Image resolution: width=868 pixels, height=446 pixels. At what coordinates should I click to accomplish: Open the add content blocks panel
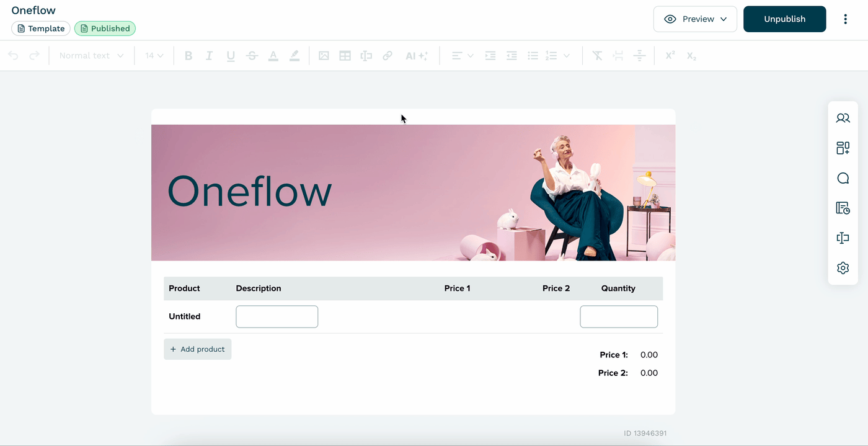point(843,148)
